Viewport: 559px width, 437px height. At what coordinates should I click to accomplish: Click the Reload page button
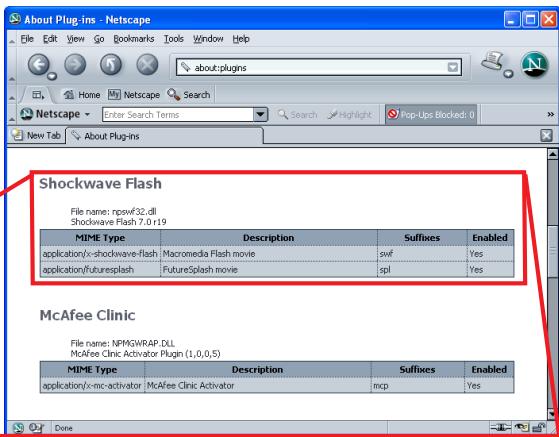[x=111, y=65]
